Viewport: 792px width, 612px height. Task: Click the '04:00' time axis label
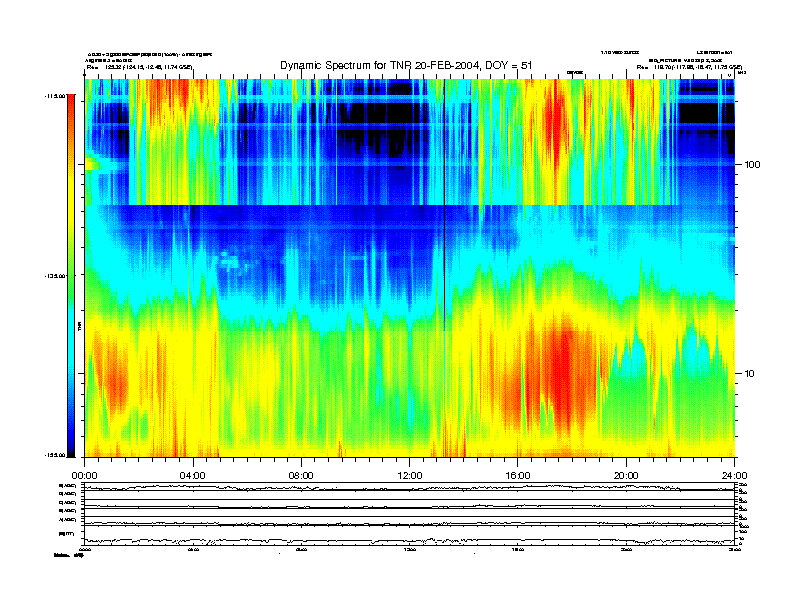[x=193, y=476]
